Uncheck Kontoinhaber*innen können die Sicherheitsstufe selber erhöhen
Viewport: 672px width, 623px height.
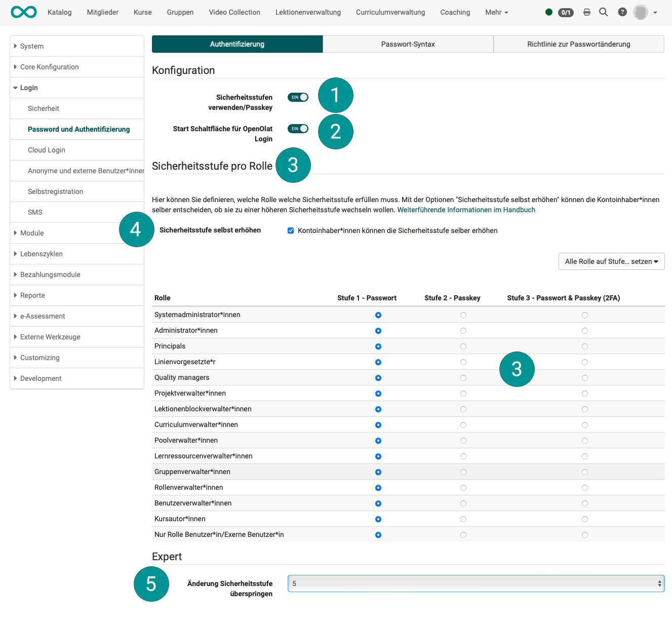(291, 230)
